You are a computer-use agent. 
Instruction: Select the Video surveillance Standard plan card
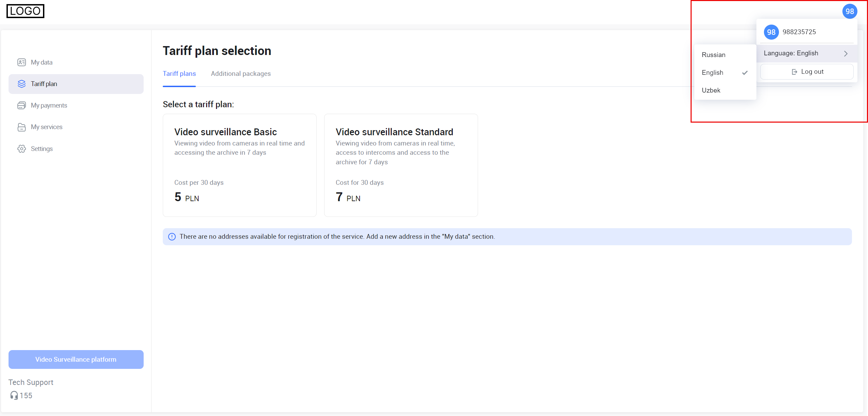pyautogui.click(x=401, y=165)
